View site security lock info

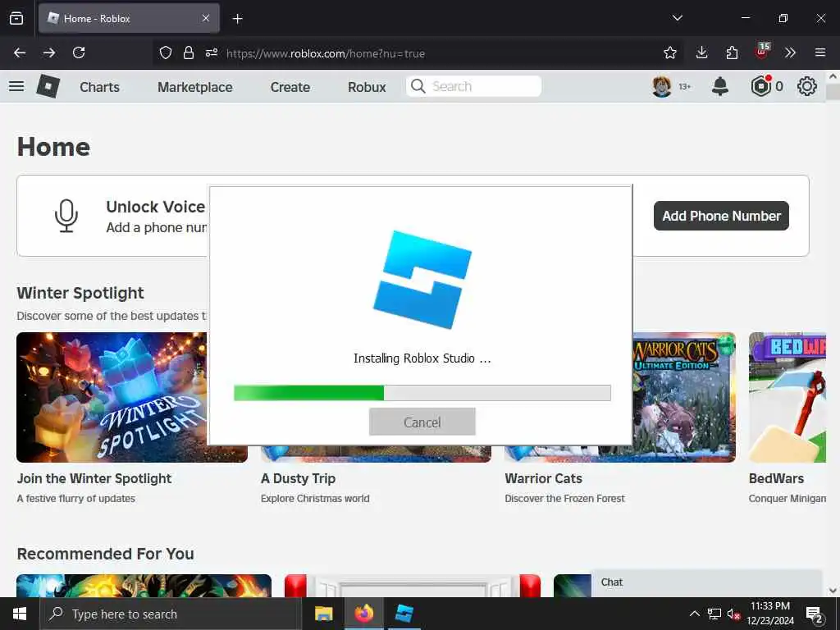pos(188,52)
